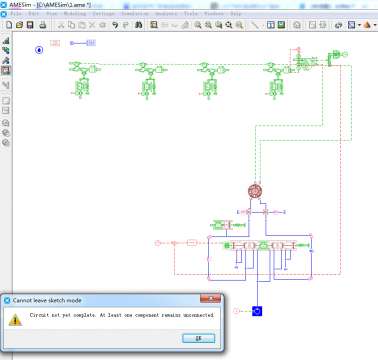Open the dropdown arrow next to the orange cone icon
Viewport: 378px width, 360px height.
click(x=375, y=25)
